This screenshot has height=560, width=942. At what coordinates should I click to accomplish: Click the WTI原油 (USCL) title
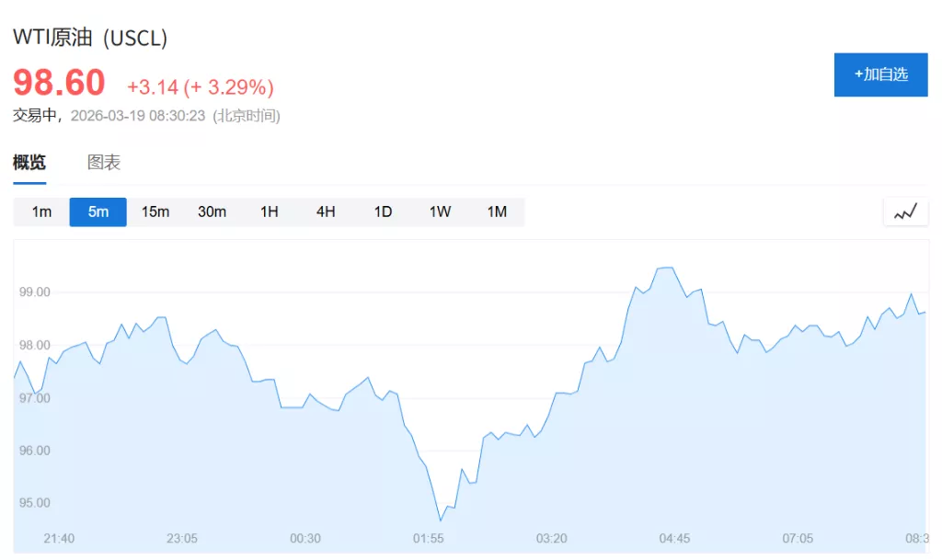(x=90, y=38)
